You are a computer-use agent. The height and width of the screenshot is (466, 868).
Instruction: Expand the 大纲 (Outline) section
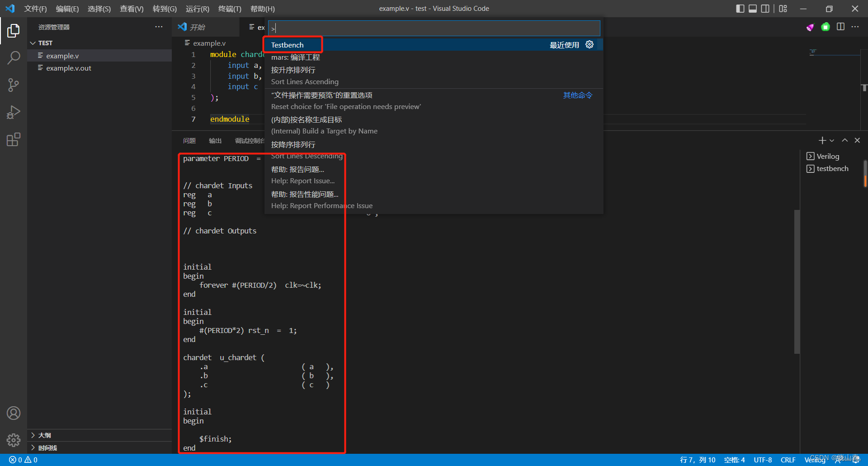[x=44, y=435]
